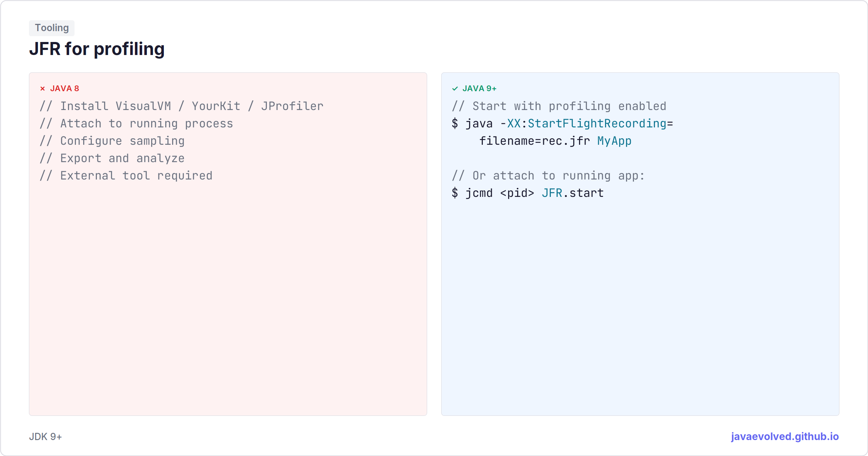
Task: Click the JFR for profiling heading
Action: pos(97,49)
